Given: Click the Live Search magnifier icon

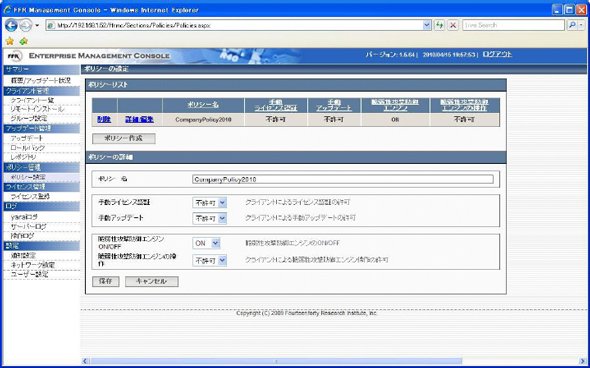Looking at the screenshot, I should coord(572,25).
